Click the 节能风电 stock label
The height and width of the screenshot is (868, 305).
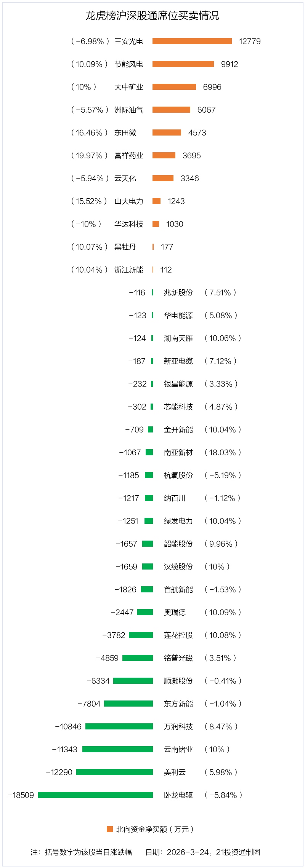[x=129, y=64]
